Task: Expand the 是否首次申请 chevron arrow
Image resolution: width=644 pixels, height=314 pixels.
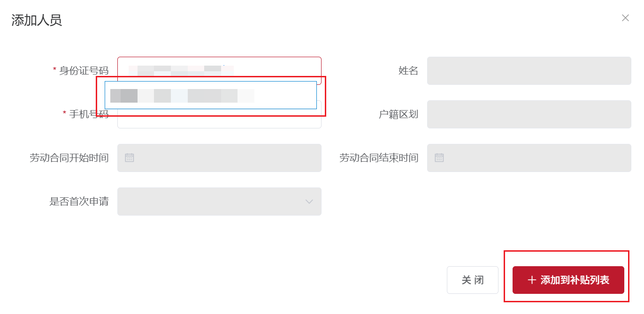Action: click(x=309, y=202)
